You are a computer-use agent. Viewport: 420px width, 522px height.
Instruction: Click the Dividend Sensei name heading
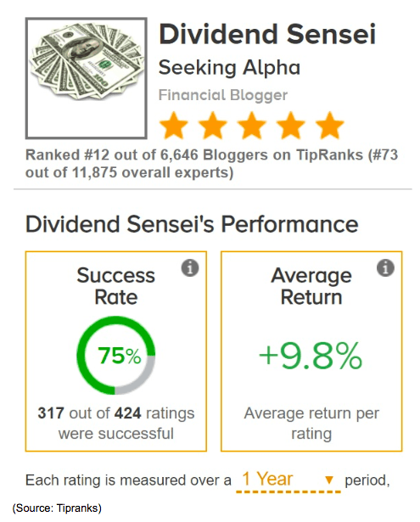point(267,34)
